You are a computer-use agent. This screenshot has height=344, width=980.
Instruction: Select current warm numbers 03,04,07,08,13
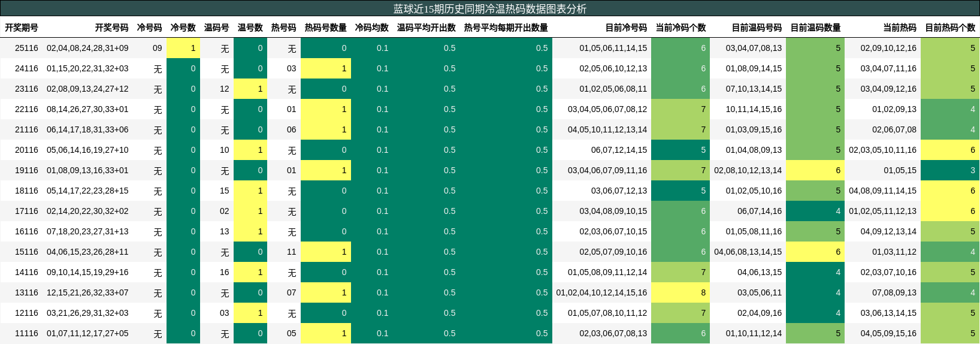click(754, 48)
